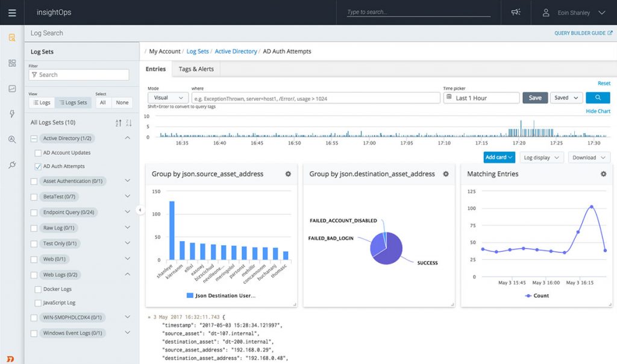This screenshot has width=617, height=364.
Task: Check the Windows Event Logs checkbox
Action: (34, 333)
